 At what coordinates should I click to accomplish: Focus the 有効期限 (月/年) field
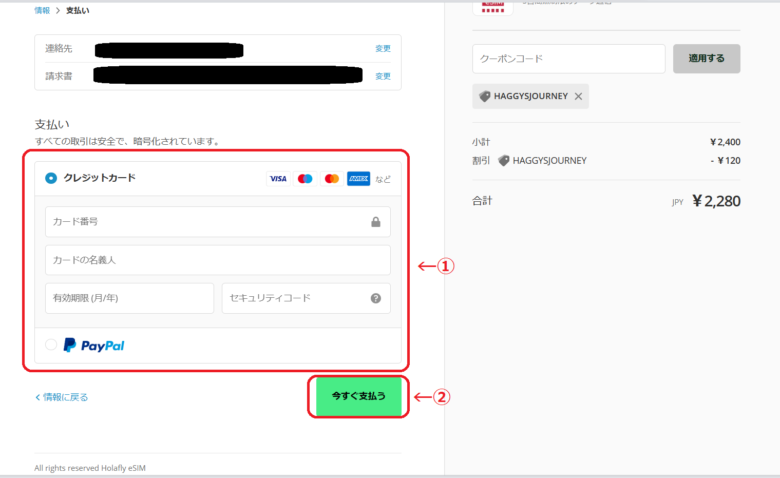point(129,298)
